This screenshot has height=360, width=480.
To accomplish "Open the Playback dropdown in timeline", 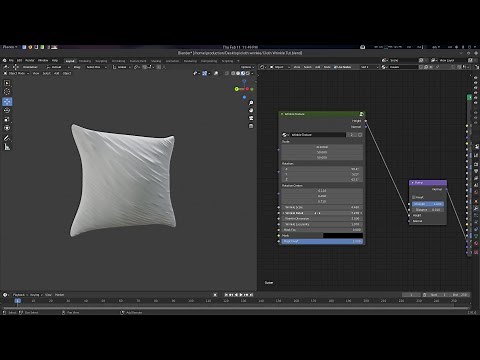I will coord(20,295).
